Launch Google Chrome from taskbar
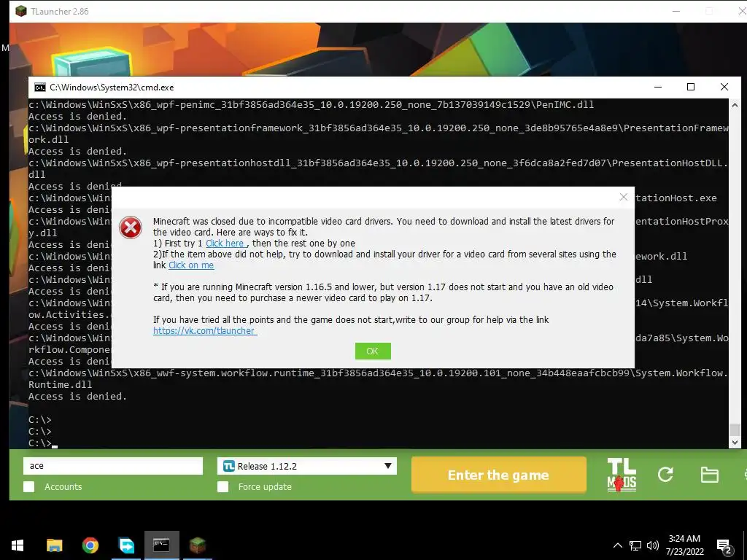Screen dimensions: 747x560 pyautogui.click(x=90, y=545)
